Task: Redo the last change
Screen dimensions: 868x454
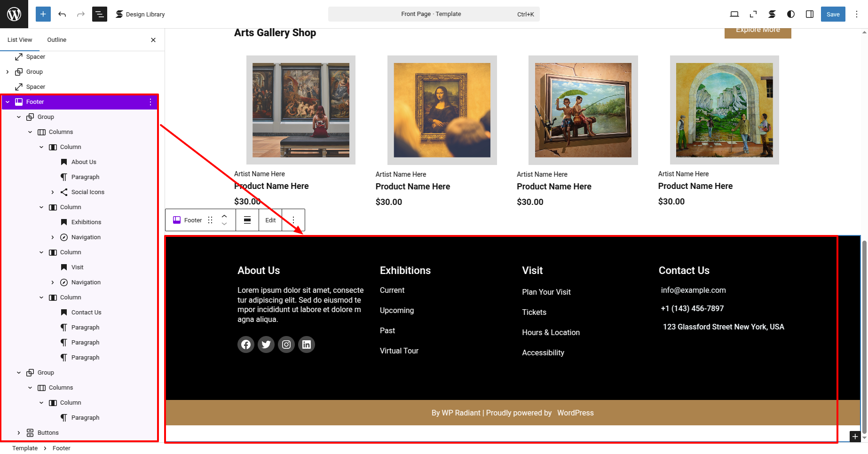Action: tap(81, 14)
